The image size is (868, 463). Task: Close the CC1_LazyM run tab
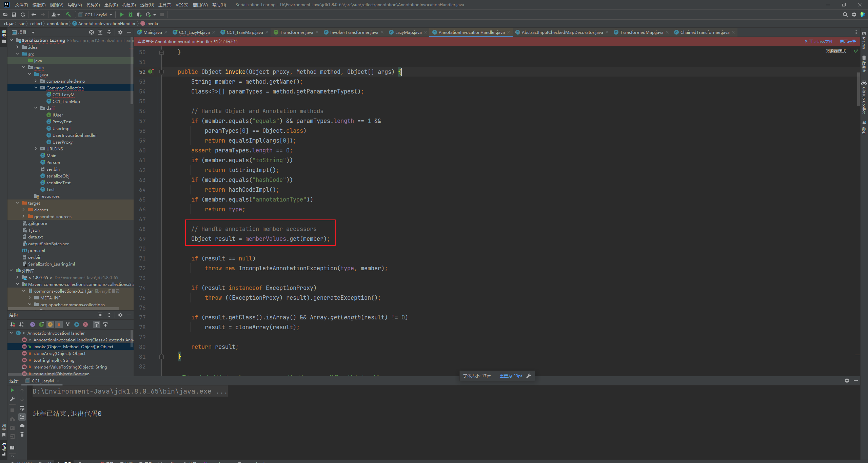point(58,381)
